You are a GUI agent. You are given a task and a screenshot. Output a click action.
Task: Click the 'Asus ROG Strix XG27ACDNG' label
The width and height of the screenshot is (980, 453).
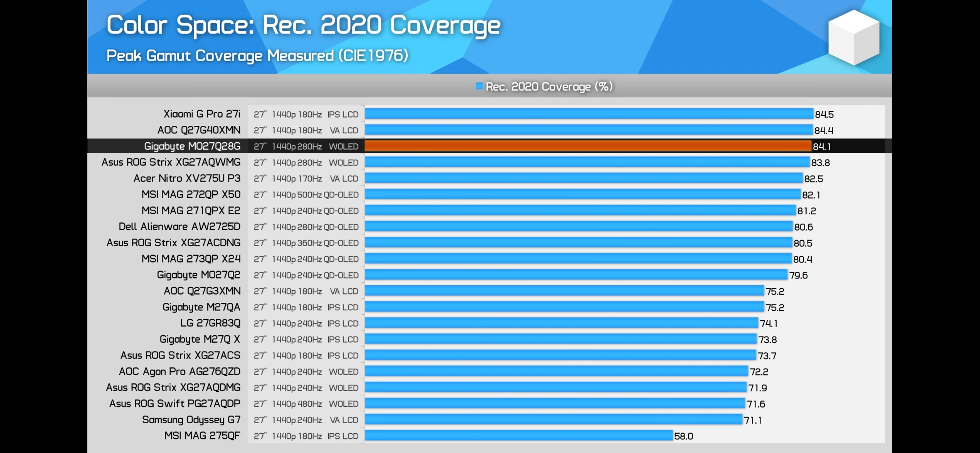173,243
